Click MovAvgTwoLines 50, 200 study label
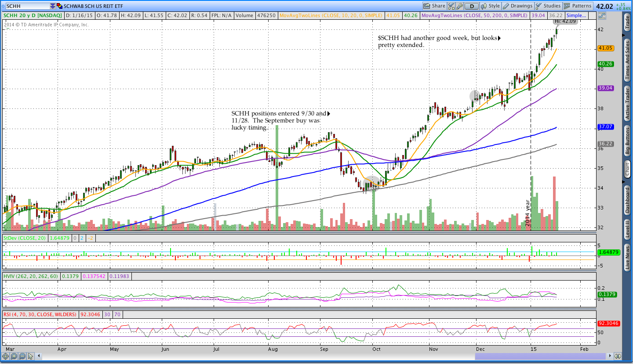 coord(474,15)
